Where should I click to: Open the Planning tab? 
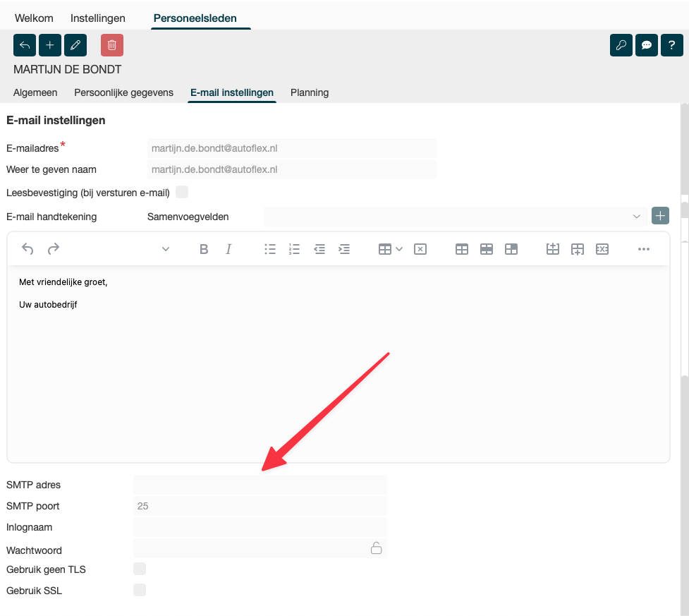[310, 92]
